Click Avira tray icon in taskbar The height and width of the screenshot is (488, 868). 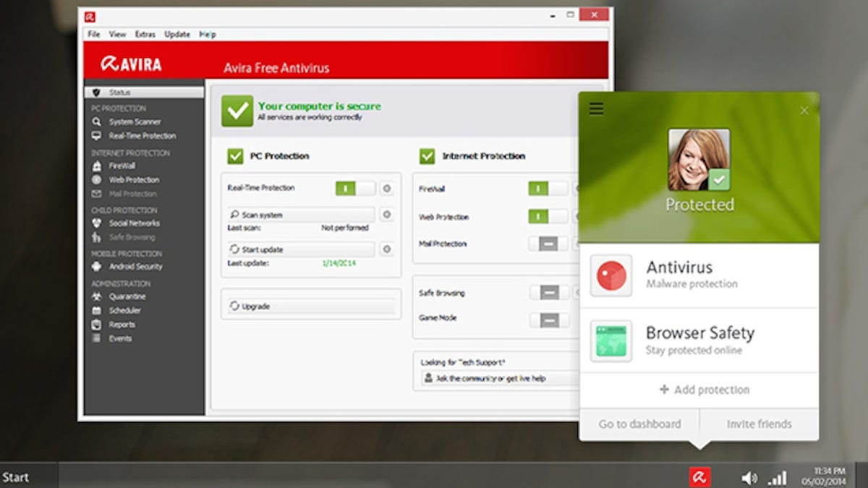(700, 477)
